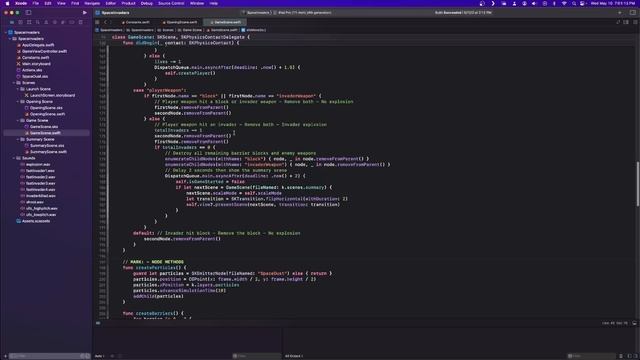Collapse the Summary Scene group

pyautogui.click(x=18, y=139)
